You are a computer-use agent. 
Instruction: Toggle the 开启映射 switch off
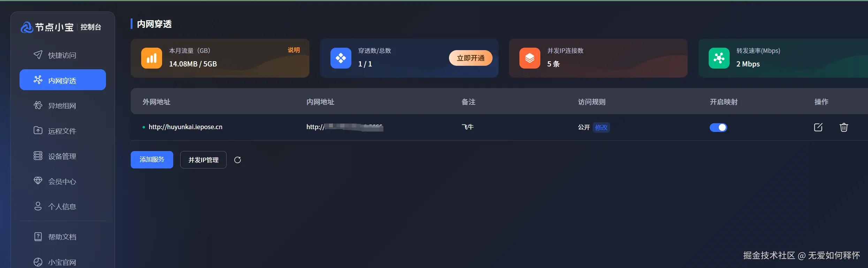click(x=718, y=127)
